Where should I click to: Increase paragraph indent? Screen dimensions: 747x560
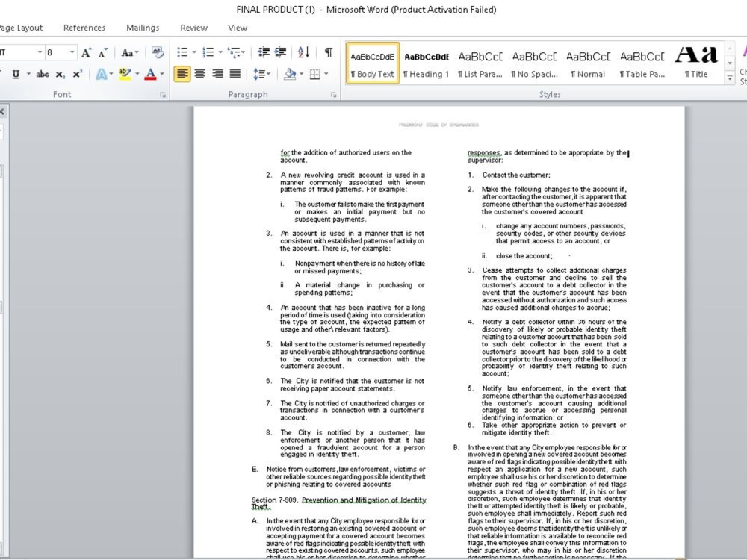click(281, 52)
